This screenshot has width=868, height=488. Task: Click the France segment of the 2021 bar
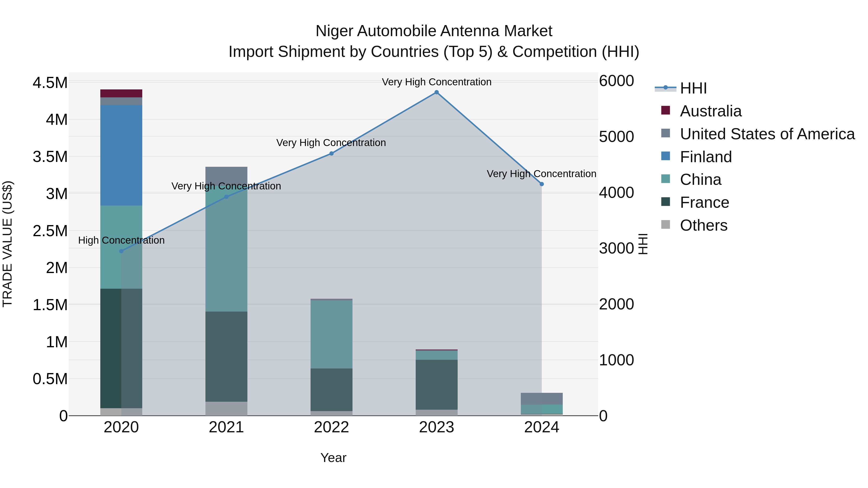point(226,357)
